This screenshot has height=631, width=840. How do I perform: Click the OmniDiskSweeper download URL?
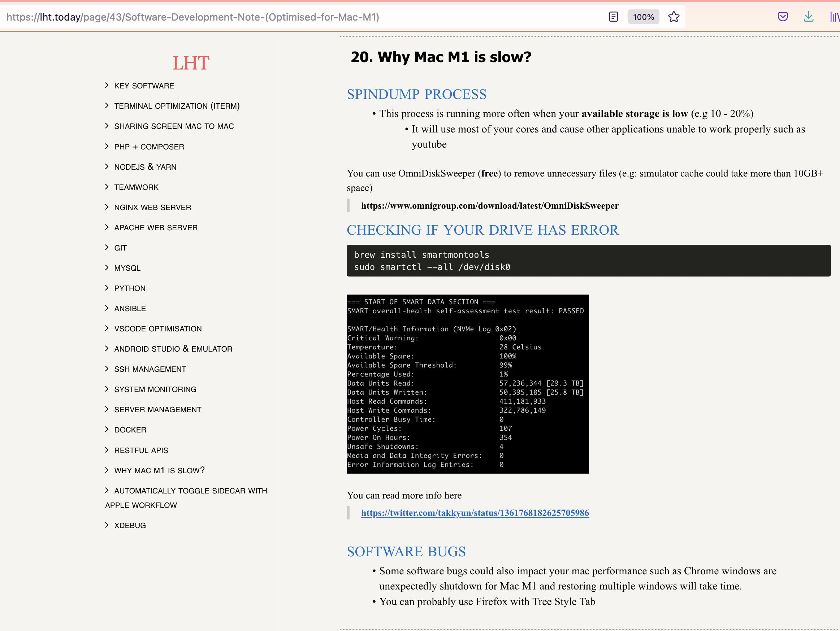[489, 205]
